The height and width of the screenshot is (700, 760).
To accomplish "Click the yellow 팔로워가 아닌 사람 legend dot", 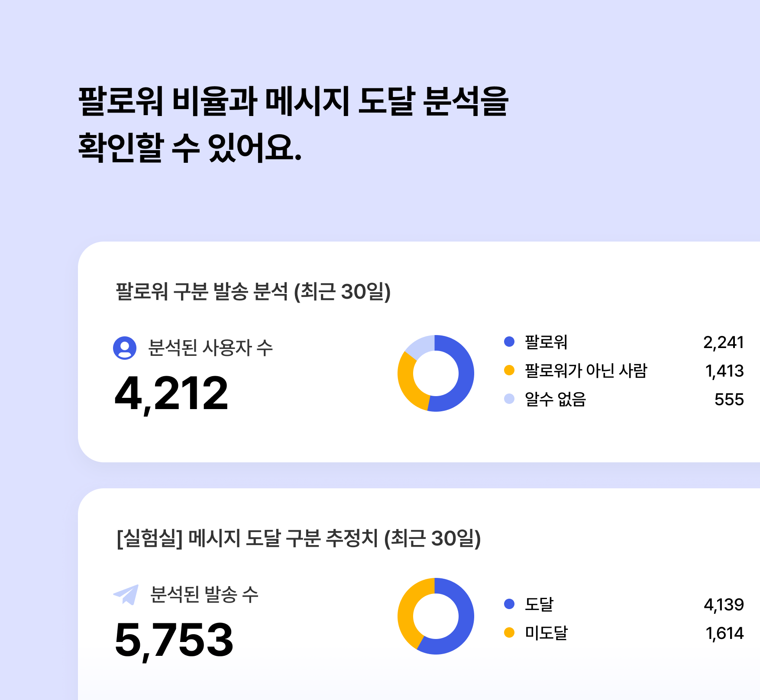I will click(509, 370).
